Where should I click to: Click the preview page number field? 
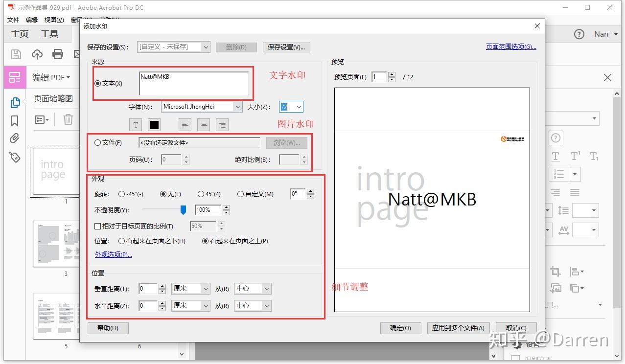[379, 77]
